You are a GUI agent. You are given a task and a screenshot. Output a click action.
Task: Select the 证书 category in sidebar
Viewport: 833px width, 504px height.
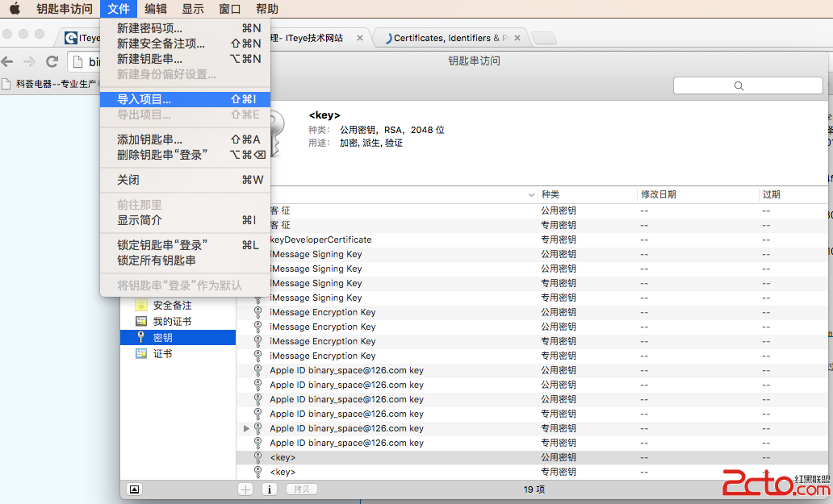(x=162, y=354)
